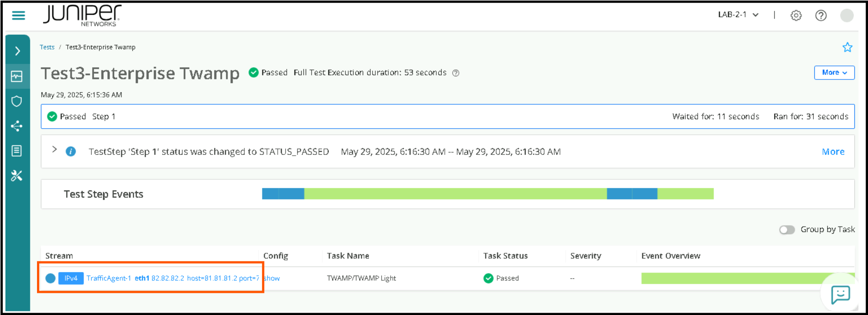Toggle Group by Task switch
The image size is (868, 315).
coord(787,230)
